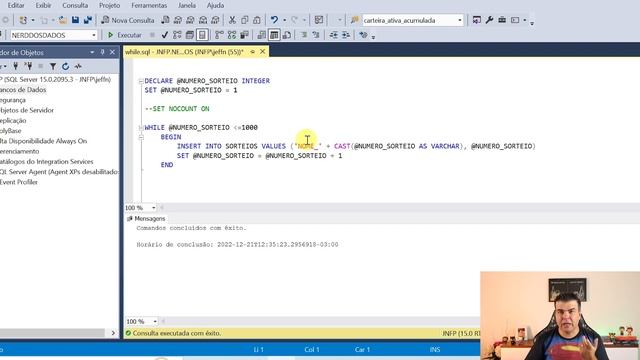
Task: Open the Ferramentas menu
Action: point(149,5)
